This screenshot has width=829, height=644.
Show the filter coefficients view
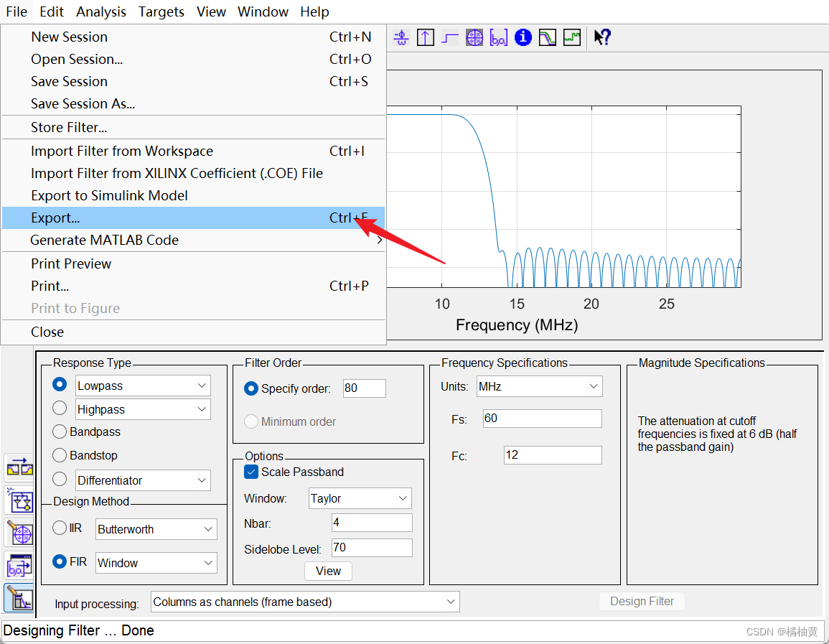498,37
